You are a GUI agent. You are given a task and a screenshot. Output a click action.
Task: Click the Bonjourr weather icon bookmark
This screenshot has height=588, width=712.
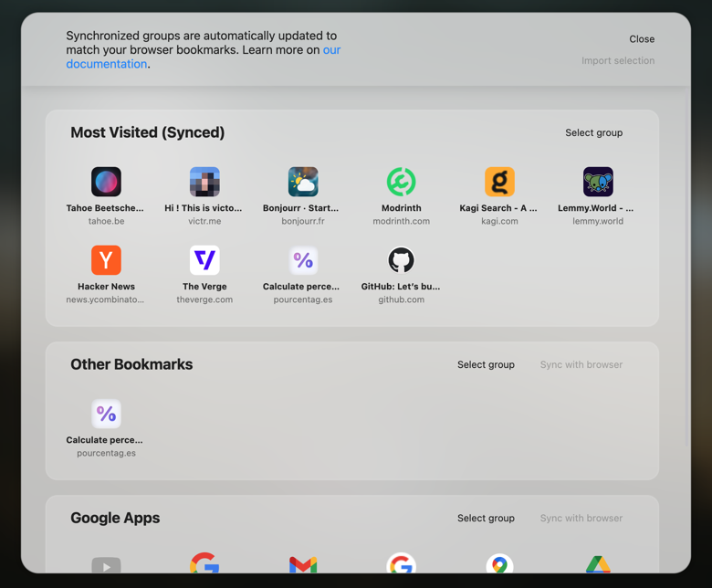tap(303, 182)
